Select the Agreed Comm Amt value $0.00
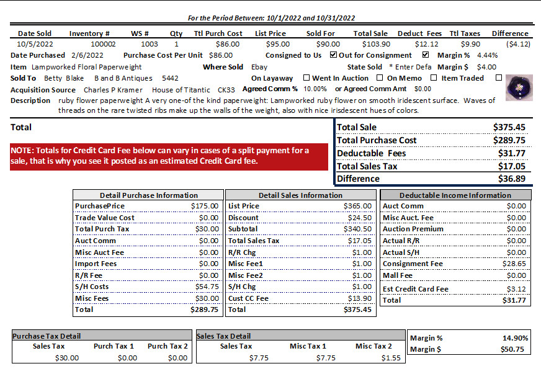The height and width of the screenshot is (392, 541). click(x=423, y=89)
